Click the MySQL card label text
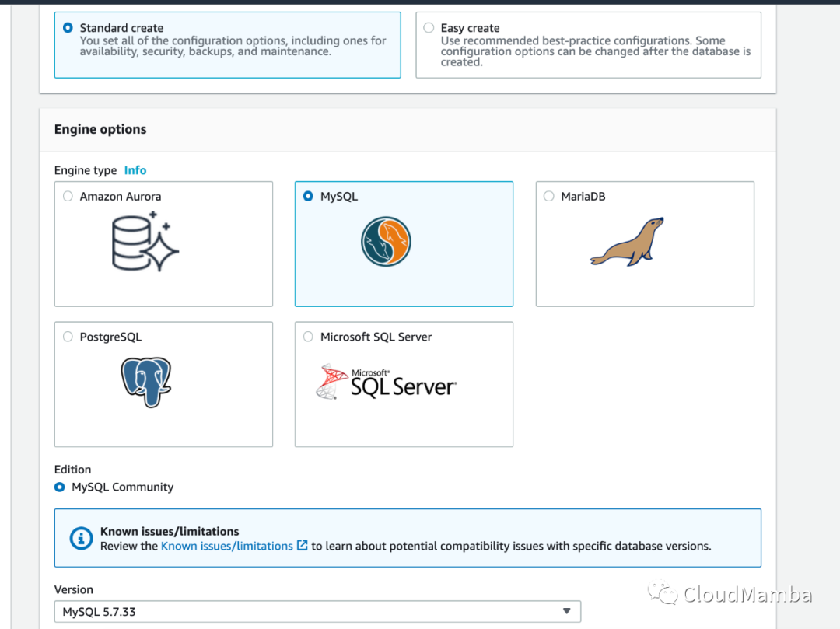 coord(339,197)
